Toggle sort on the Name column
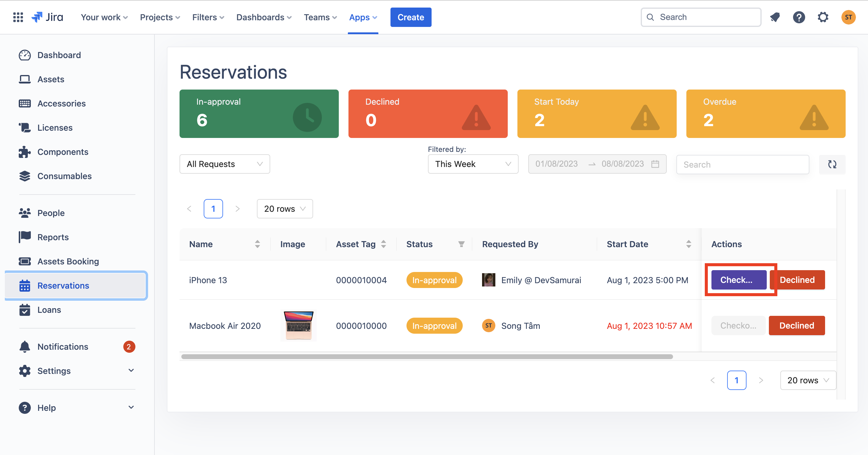 [x=257, y=244]
